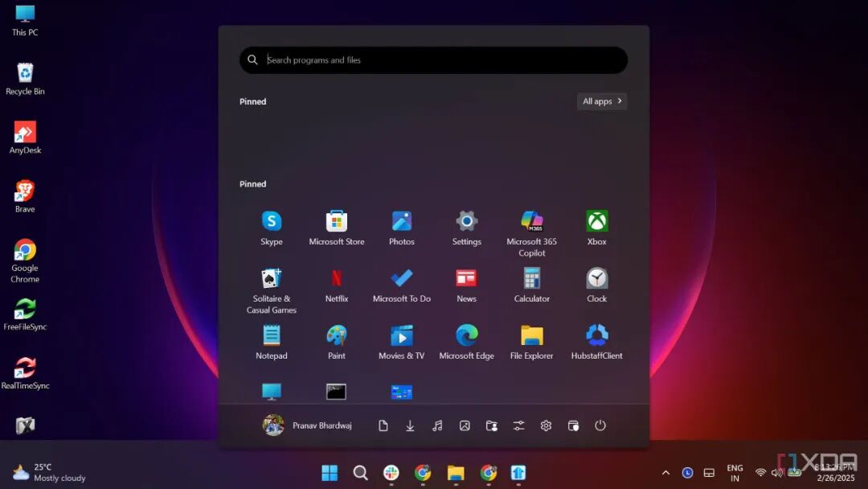Click the Search programs and files box
Screen dimensions: 868x489
(433, 60)
